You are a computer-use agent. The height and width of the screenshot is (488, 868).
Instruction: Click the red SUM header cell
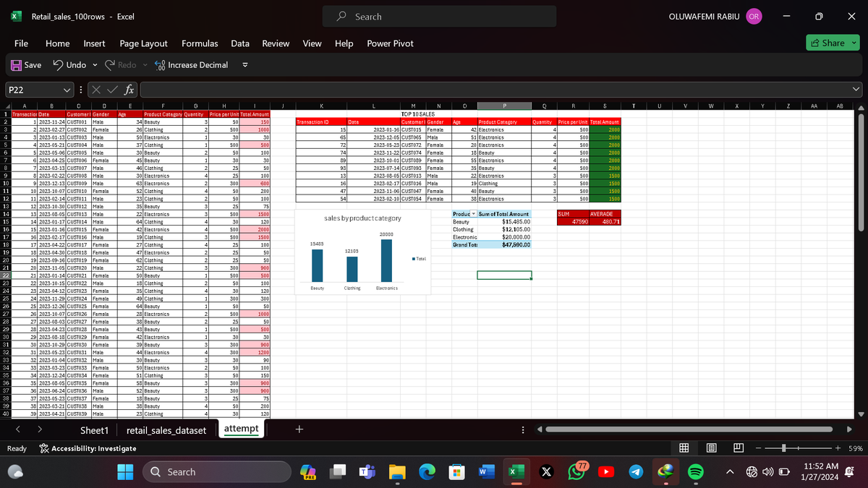coord(572,214)
